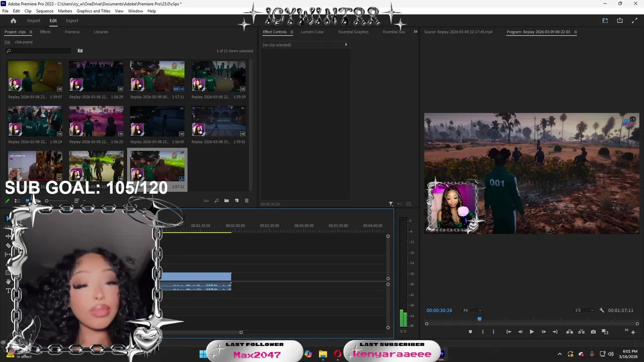This screenshot has height=362, width=644.
Task: Expand Program monitor transport overflow chevron
Action: [626, 330]
